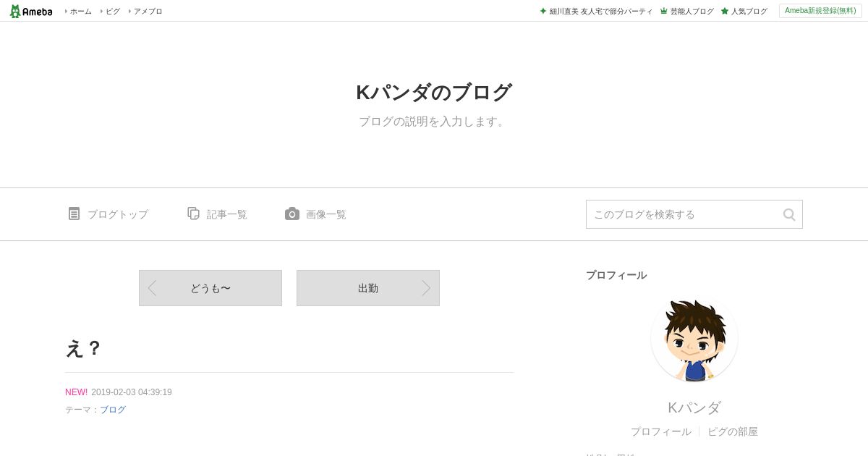
Task: Open the Kパンダ profile avatar image
Action: pos(694,339)
